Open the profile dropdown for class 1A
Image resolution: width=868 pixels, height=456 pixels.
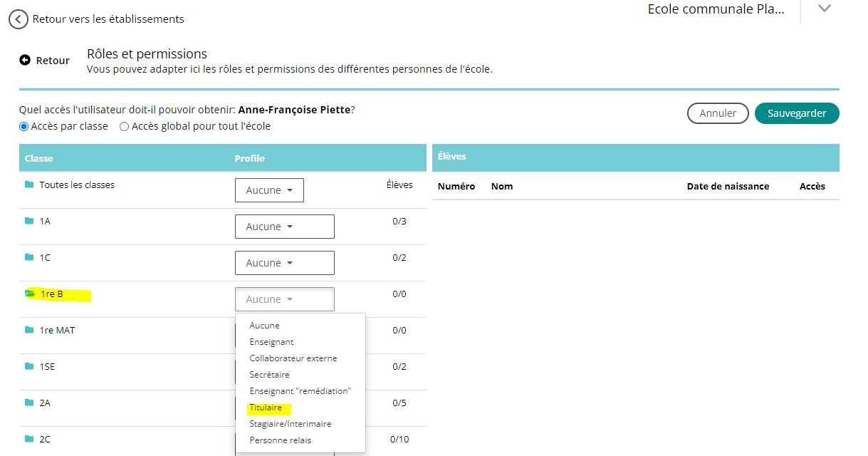(x=284, y=227)
